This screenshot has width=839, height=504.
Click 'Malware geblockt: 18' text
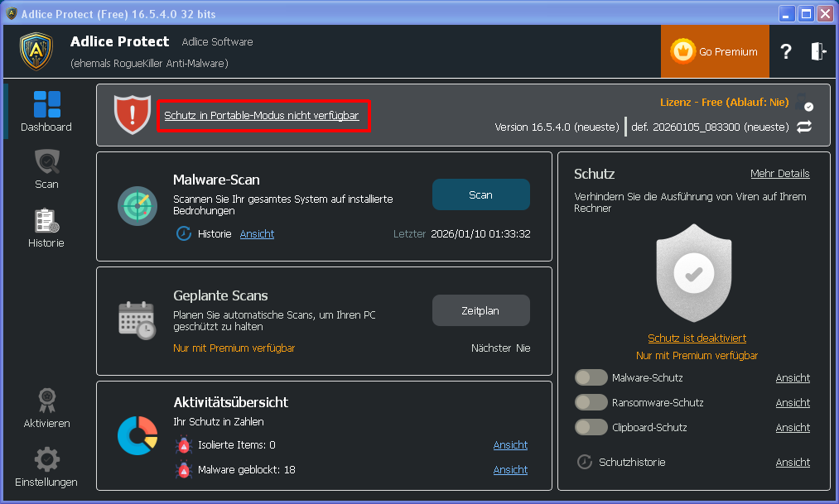[247, 470]
